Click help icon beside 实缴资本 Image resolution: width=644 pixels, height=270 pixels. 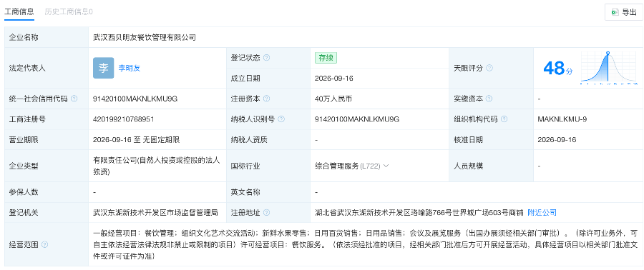coord(489,99)
